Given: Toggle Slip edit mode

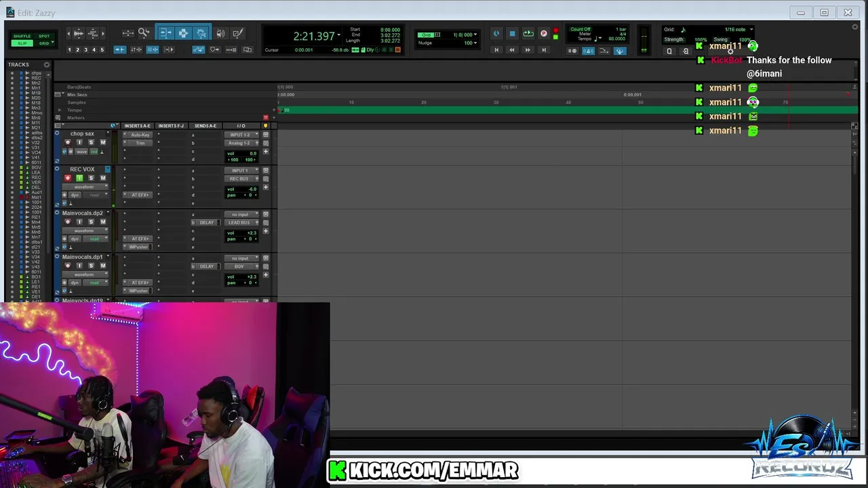Looking at the screenshot, I should (22, 43).
